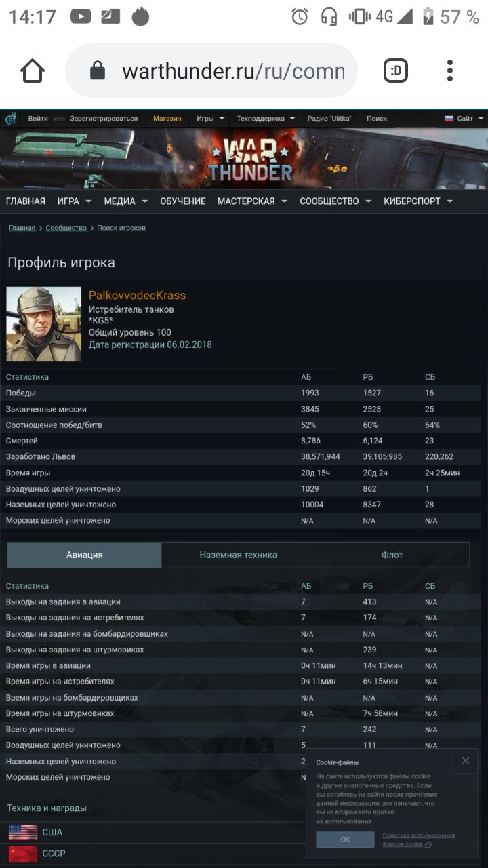Open the Сайт language dropdown
This screenshot has height=868, width=488.
(x=469, y=119)
